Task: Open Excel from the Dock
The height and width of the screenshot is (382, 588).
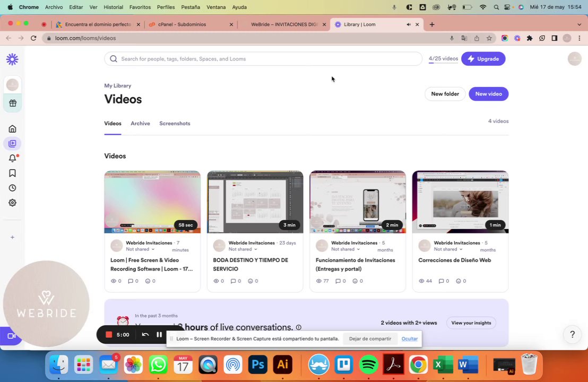Action: 443,364
